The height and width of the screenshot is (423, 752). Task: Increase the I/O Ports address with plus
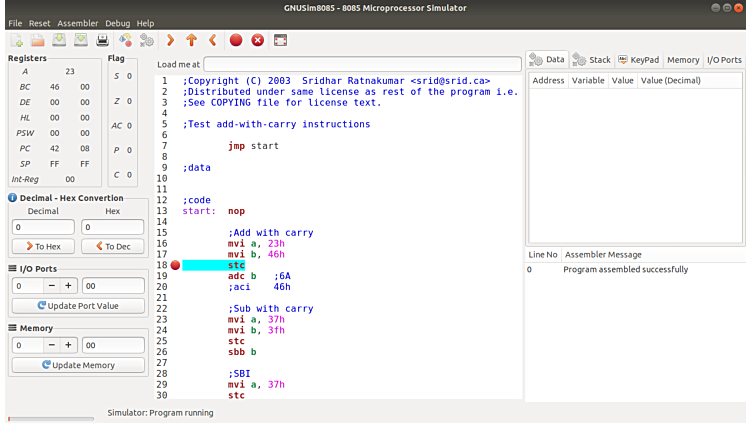(68, 286)
